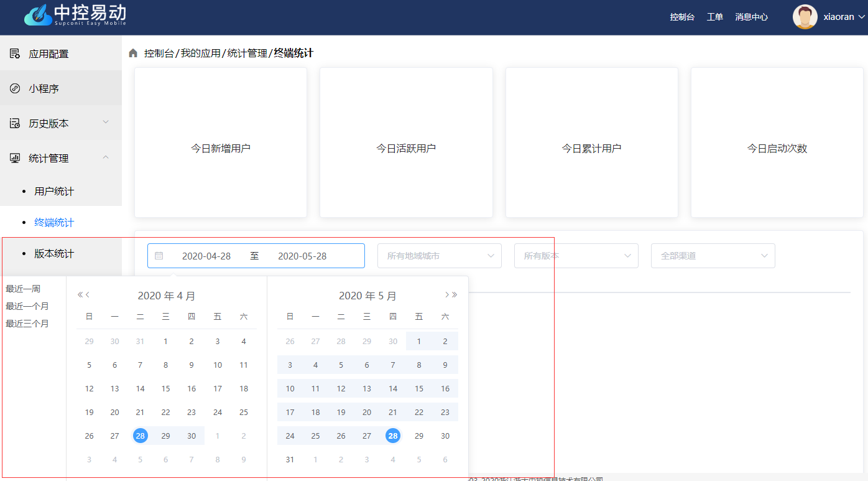The image size is (868, 481).
Task: Go to next month in calendar
Action: click(x=446, y=295)
